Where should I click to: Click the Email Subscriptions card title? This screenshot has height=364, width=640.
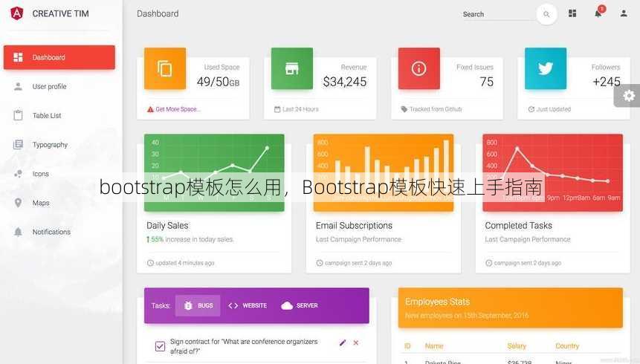click(x=354, y=226)
